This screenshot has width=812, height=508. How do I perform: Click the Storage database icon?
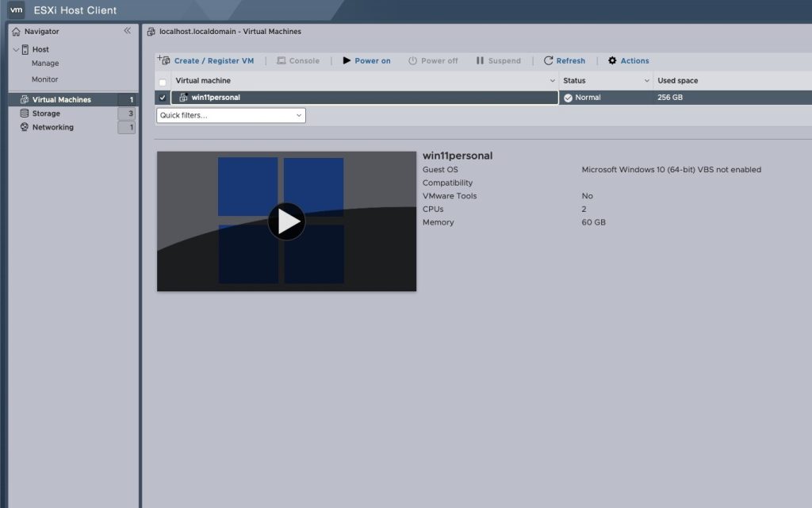point(25,113)
